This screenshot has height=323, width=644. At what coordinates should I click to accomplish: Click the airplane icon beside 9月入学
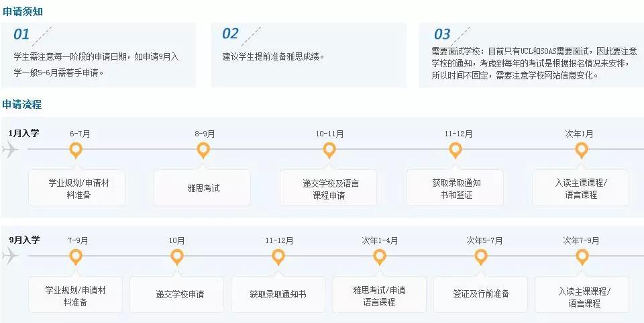(x=10, y=257)
